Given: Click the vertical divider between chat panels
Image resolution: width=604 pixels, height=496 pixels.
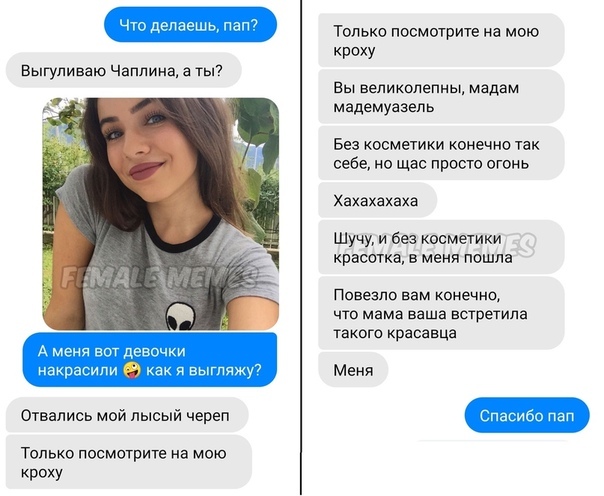Looking at the screenshot, I should 301,248.
